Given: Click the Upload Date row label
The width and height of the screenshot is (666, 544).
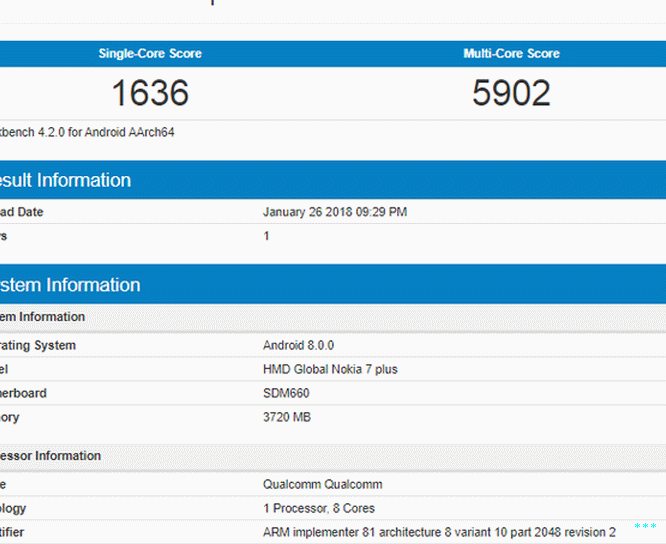Looking at the screenshot, I should (22, 212).
